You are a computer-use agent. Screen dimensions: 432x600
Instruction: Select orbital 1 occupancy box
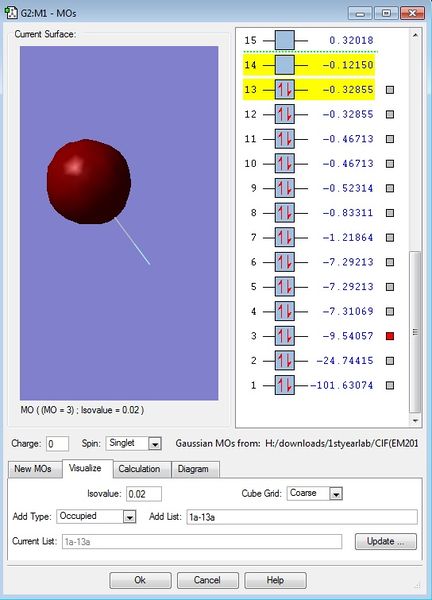pos(285,385)
